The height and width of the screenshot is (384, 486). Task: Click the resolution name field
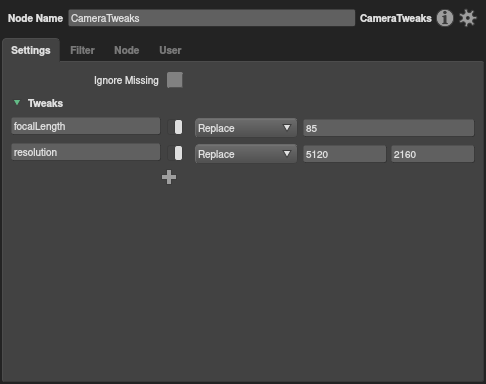pyautogui.click(x=86, y=152)
